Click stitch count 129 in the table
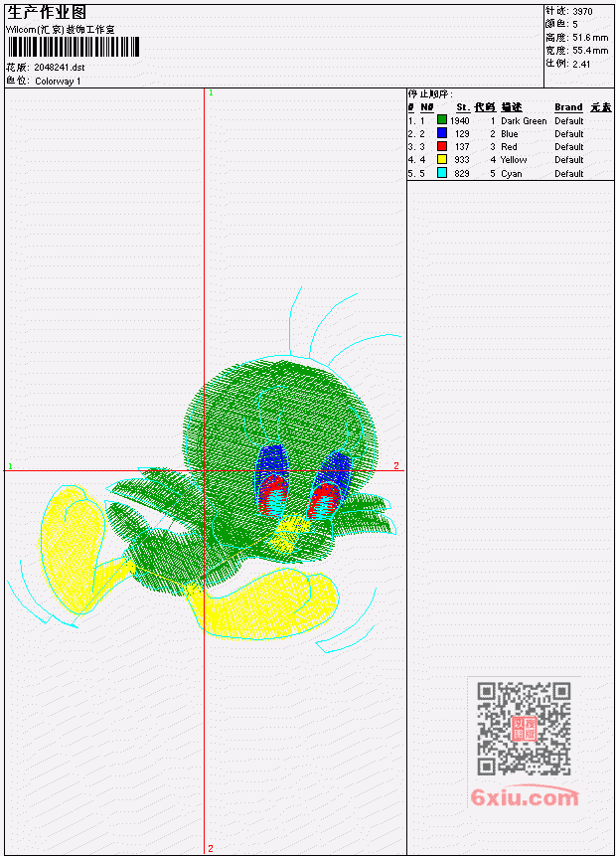This screenshot has height=856, width=616. point(462,134)
